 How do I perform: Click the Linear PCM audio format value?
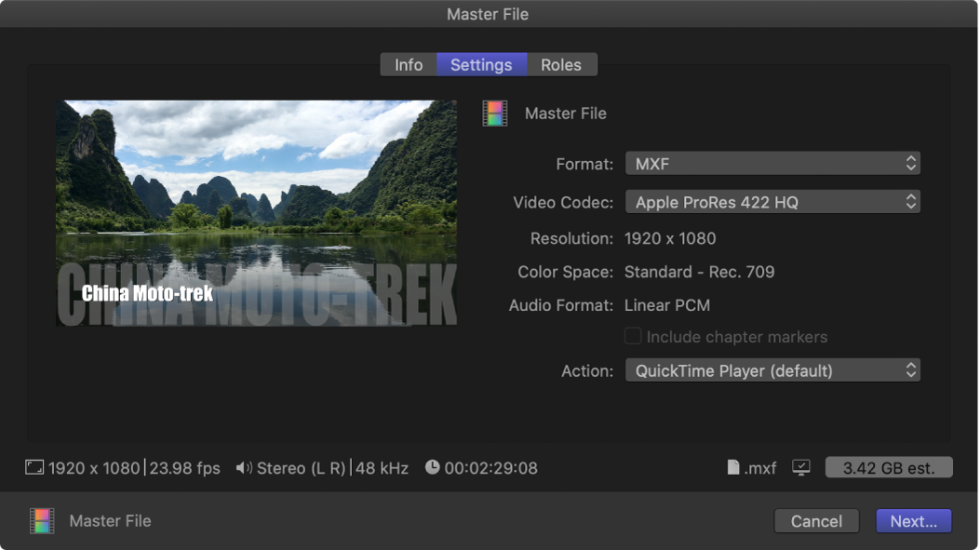coord(667,305)
